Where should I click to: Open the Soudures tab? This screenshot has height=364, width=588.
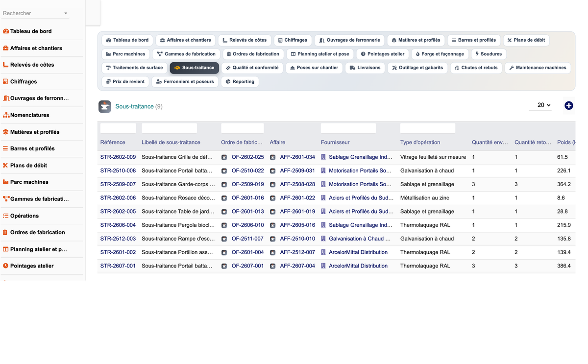489,54
